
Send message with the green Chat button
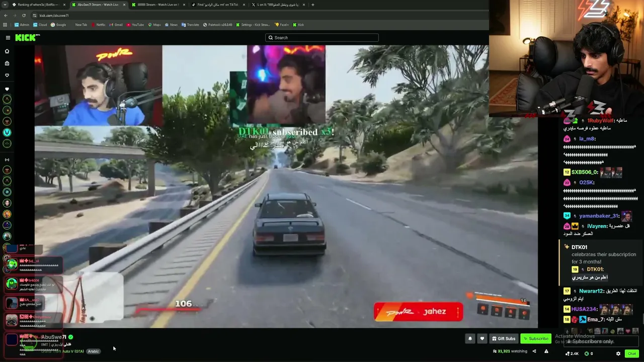[631, 353]
